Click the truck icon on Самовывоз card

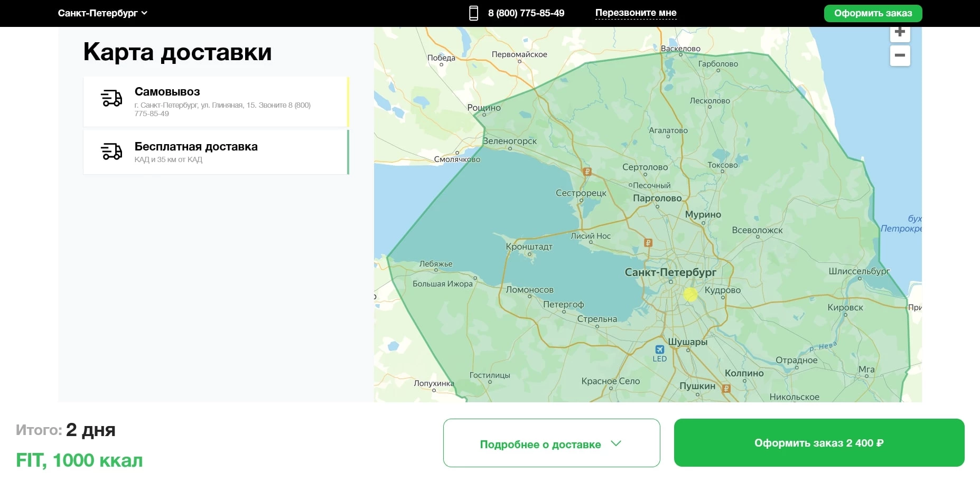point(111,98)
